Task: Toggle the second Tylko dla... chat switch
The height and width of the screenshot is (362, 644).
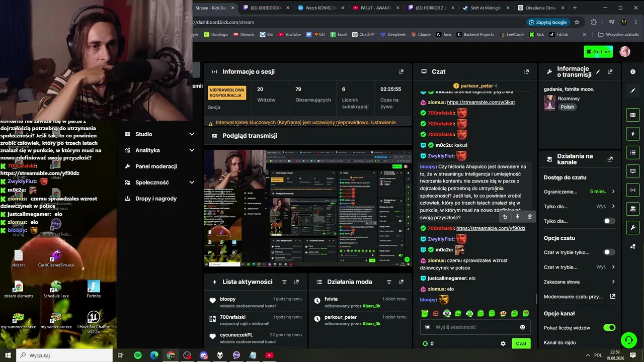Action: click(x=609, y=221)
